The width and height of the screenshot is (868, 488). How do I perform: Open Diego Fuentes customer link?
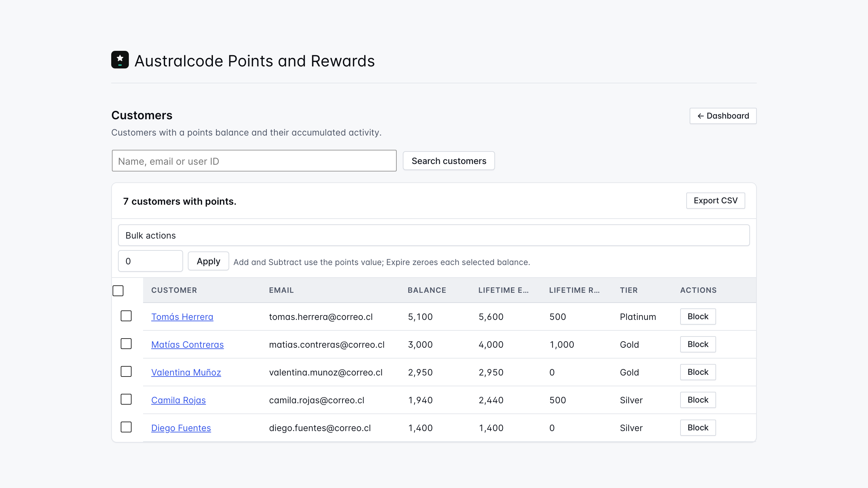pyautogui.click(x=181, y=428)
